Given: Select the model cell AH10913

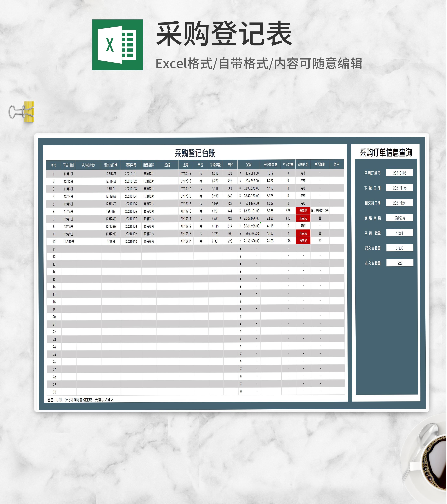Looking at the screenshot, I should pos(186,234).
